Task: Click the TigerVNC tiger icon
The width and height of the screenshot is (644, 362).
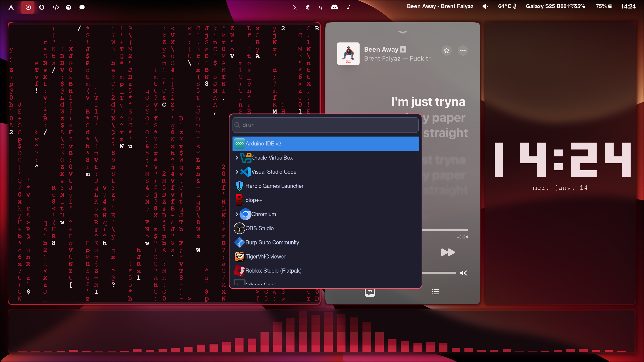Action: (239, 257)
